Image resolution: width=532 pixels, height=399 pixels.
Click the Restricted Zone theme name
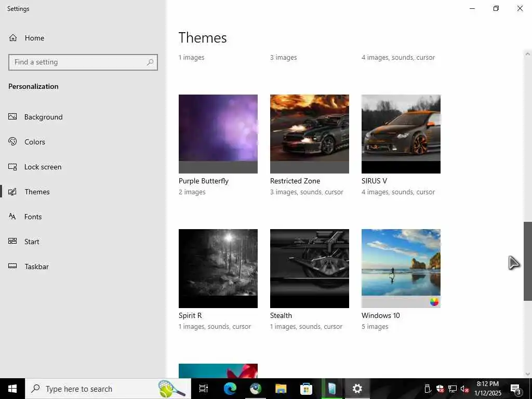point(295,181)
